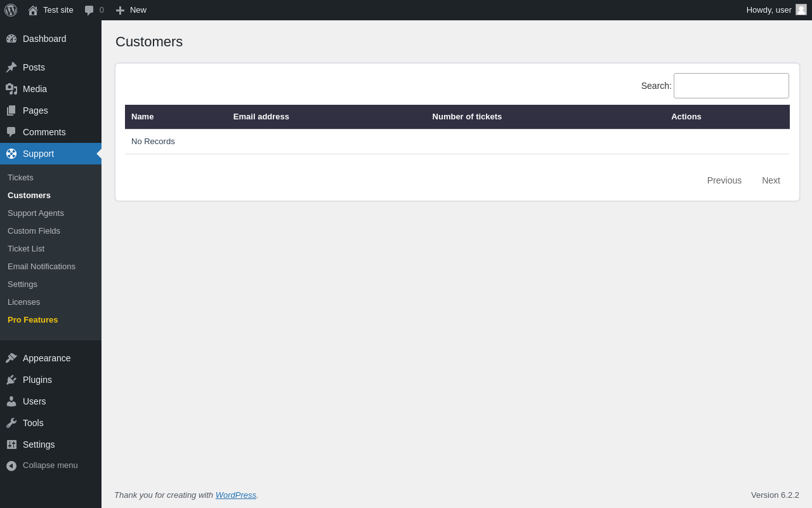
Task: Click the Users person icon
Action: (11, 401)
